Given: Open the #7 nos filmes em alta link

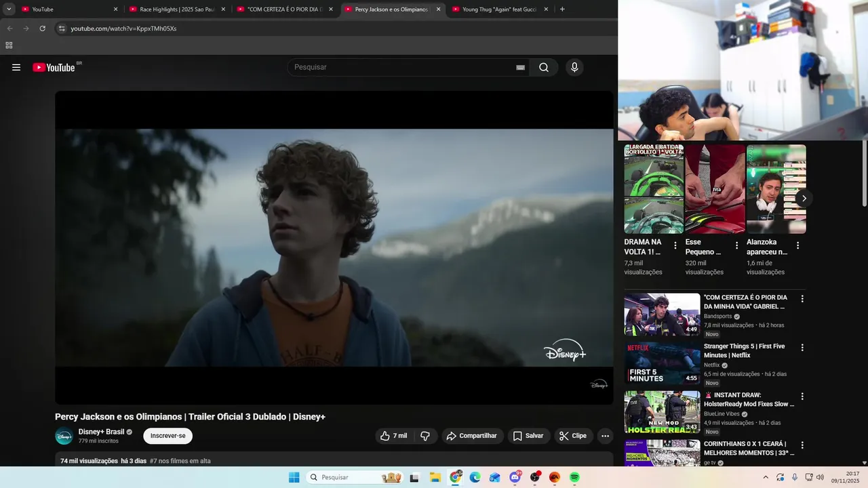Looking at the screenshot, I should [x=180, y=461].
